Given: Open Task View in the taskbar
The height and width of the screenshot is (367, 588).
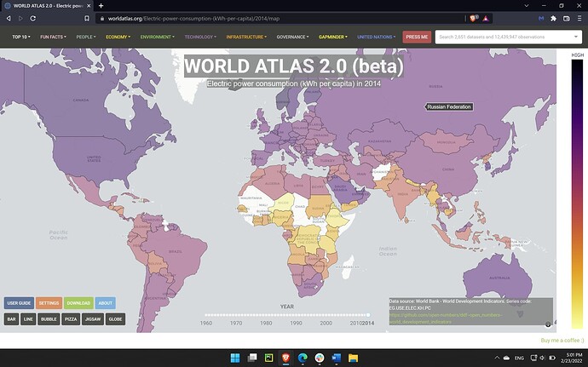Looking at the screenshot, I should point(252,358).
